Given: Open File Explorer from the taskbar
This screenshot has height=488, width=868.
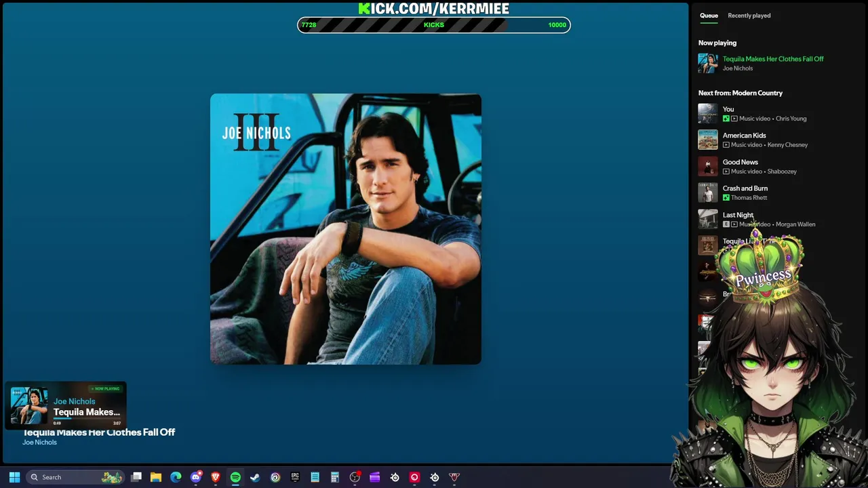Looking at the screenshot, I should tap(156, 477).
